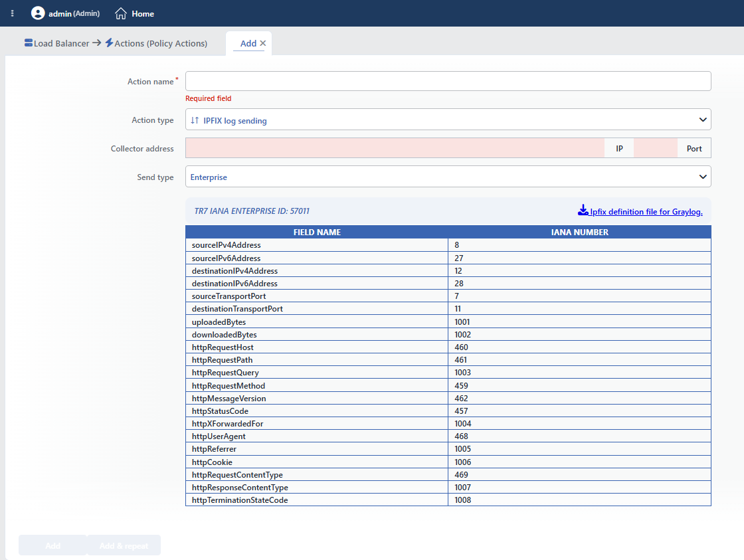The width and height of the screenshot is (744, 560).
Task: Click the admin user avatar icon
Action: pos(38,13)
